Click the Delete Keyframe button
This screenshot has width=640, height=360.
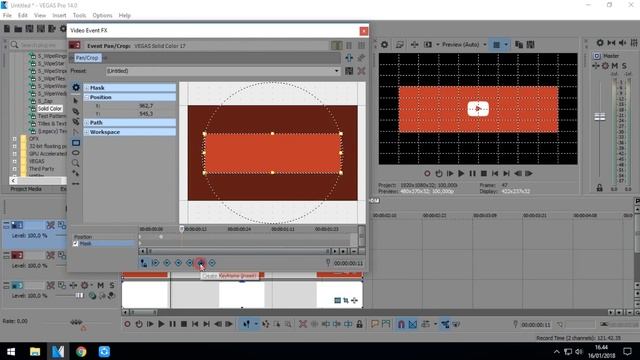(x=212, y=263)
